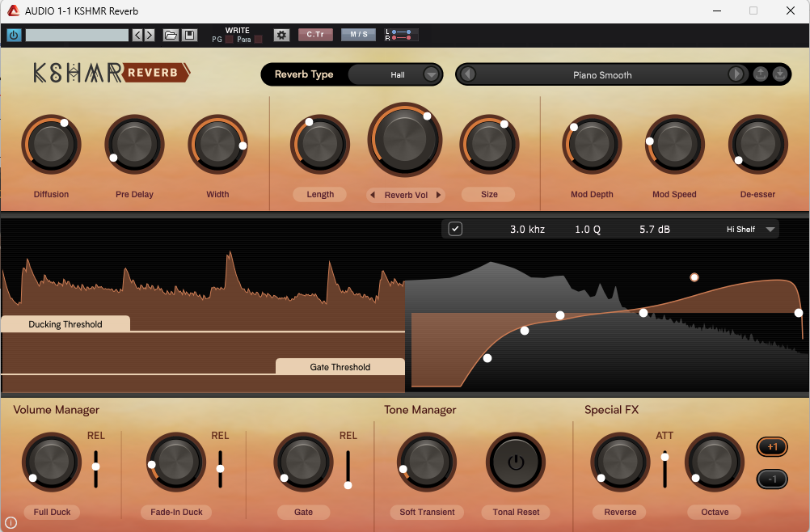Go to previous preset before Piano Smooth

(x=468, y=74)
